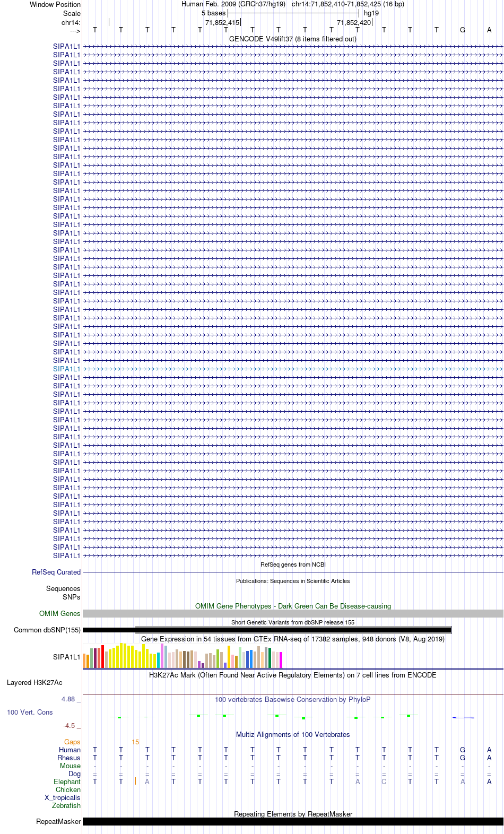
Task: Select the light-blue highlighted SIPA1L1 transcript label
Action: 66,369
